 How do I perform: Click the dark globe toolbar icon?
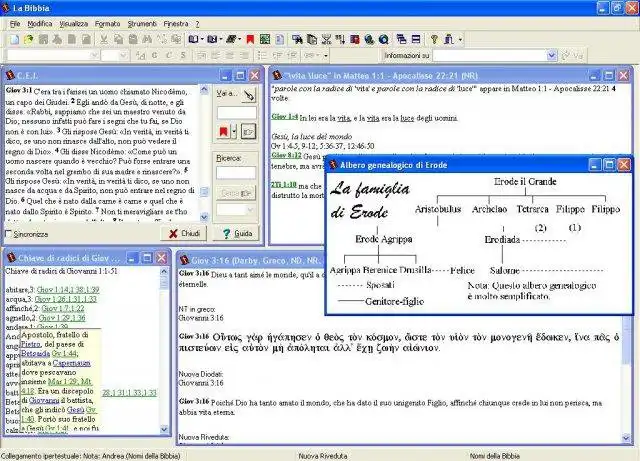(369, 39)
